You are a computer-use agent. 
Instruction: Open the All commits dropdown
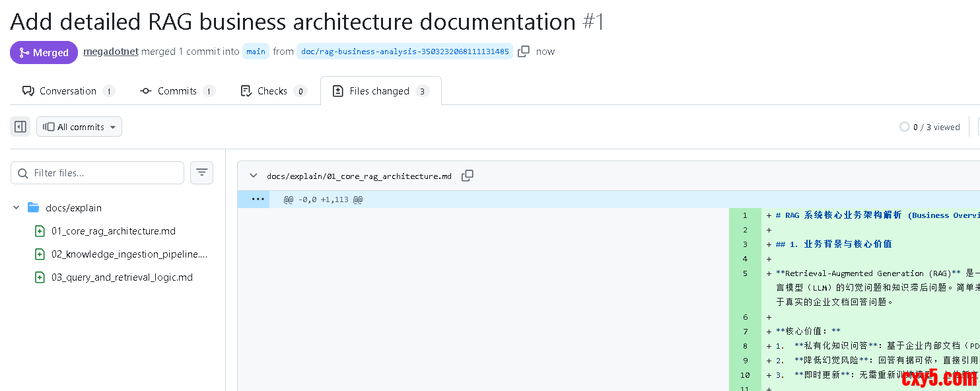pyautogui.click(x=79, y=127)
